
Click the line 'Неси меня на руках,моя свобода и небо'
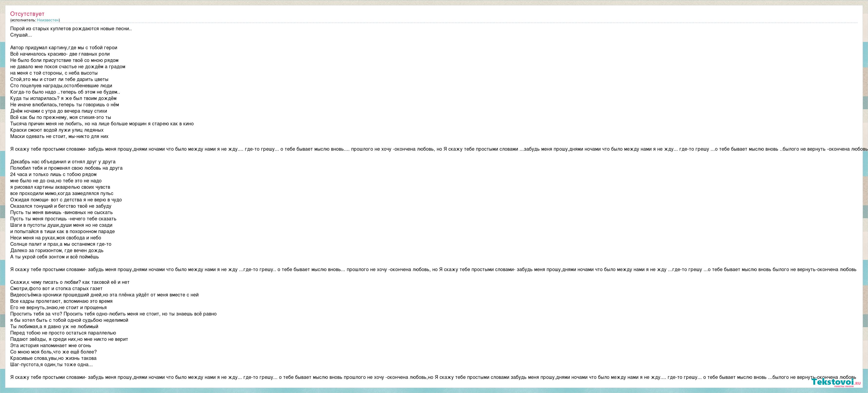[x=56, y=238]
